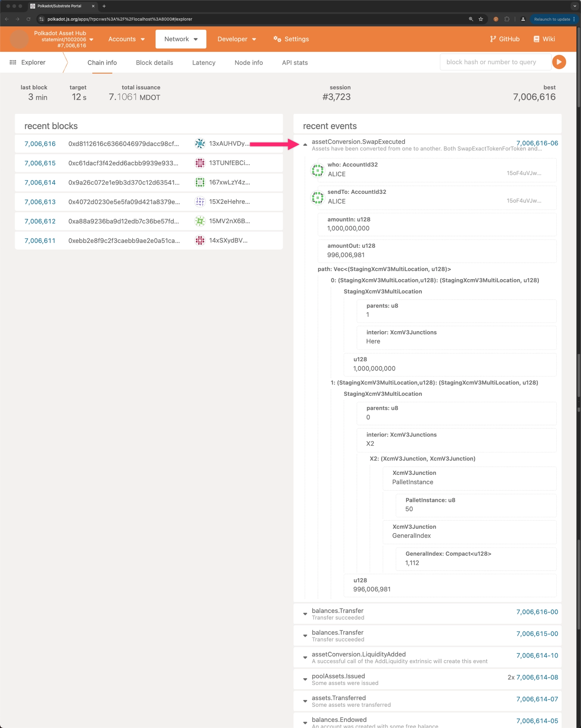Click the Explorer grid icon
Image resolution: width=581 pixels, height=728 pixels.
[13, 62]
